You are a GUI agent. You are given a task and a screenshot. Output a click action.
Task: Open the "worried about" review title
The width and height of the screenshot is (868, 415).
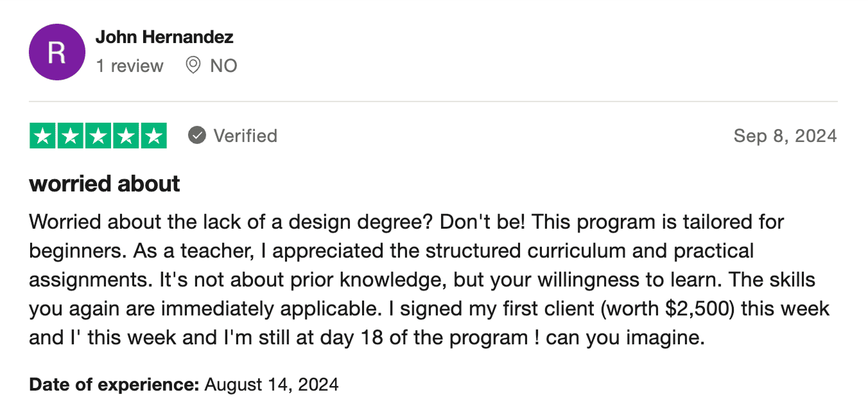(105, 184)
